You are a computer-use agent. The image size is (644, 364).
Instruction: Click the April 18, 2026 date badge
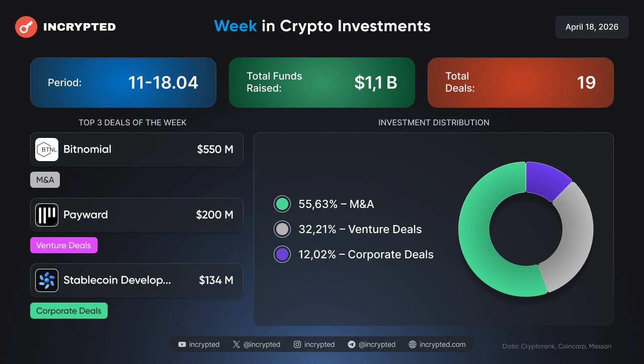click(592, 27)
